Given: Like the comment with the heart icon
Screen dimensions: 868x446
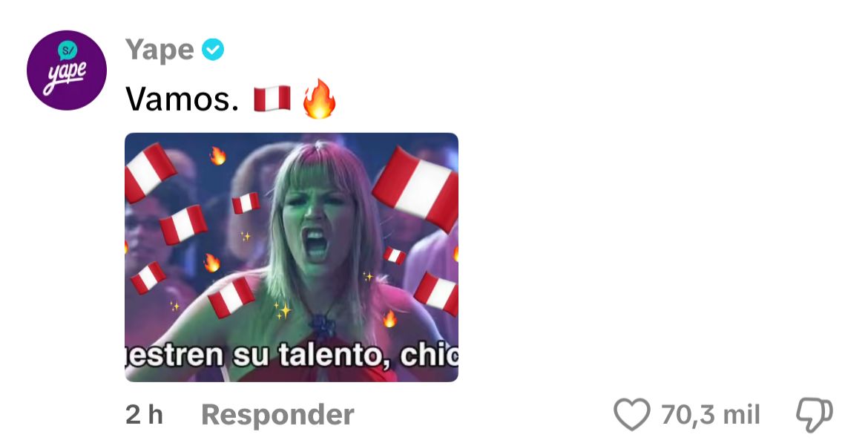Looking at the screenshot, I should (631, 415).
